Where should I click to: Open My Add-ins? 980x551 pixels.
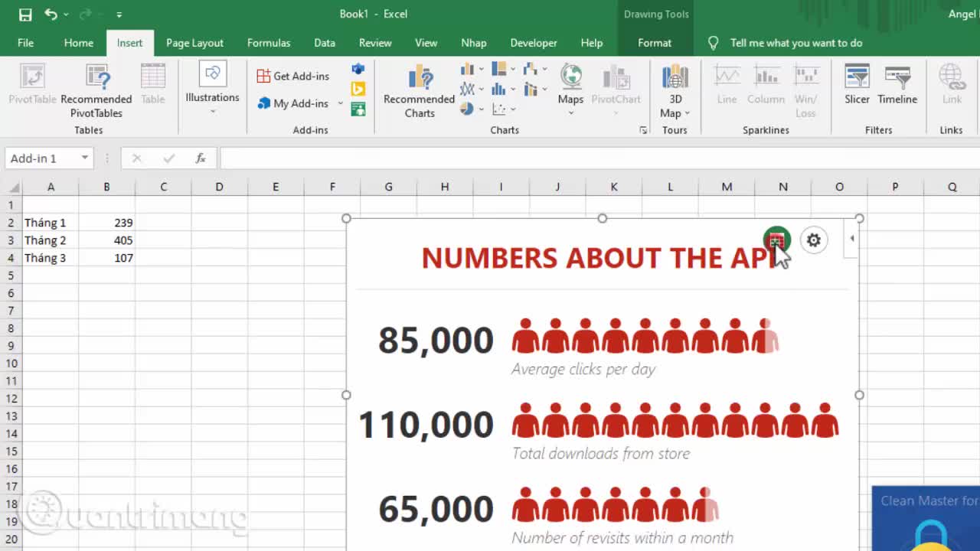[x=293, y=103]
